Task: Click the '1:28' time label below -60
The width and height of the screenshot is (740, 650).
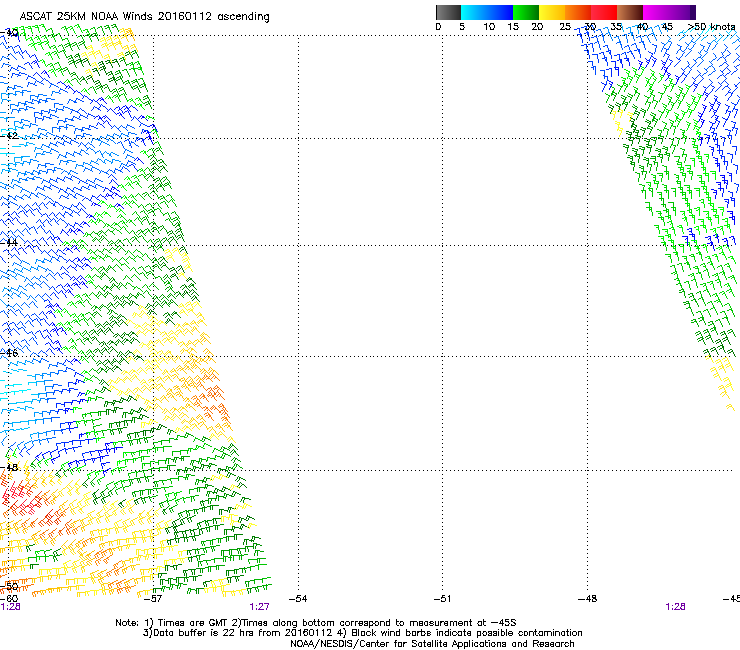Action: click(10, 607)
